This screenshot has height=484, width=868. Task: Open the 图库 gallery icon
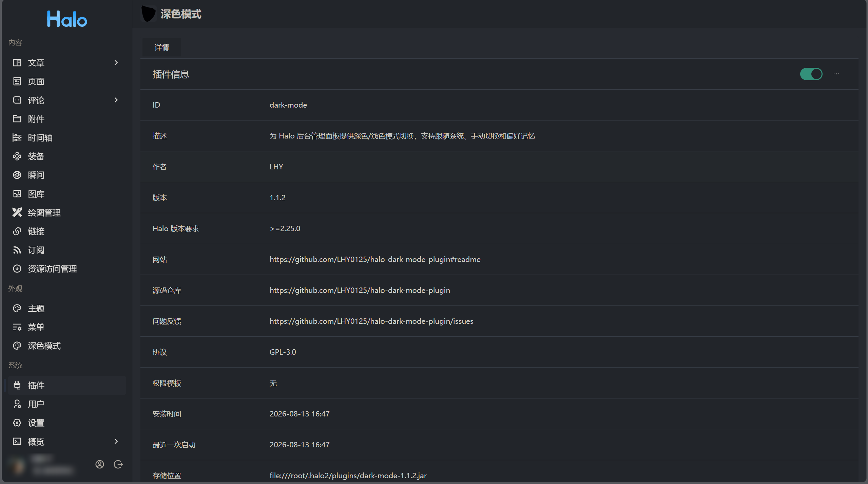click(x=17, y=194)
